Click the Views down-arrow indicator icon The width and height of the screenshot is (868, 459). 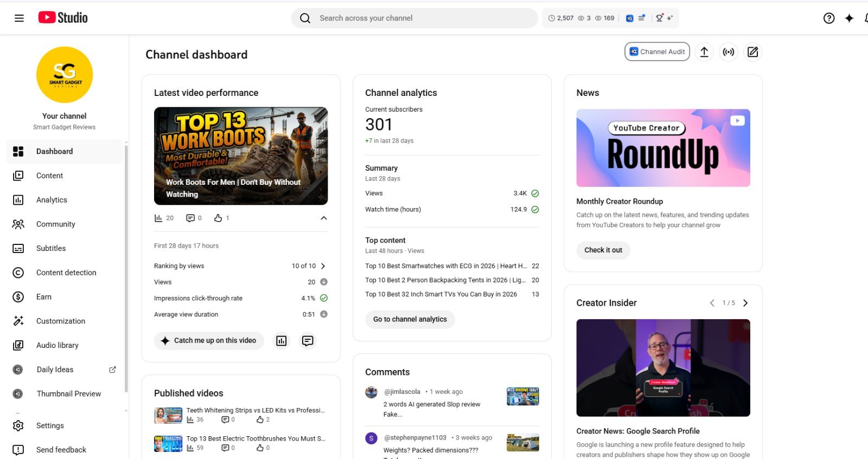[324, 282]
